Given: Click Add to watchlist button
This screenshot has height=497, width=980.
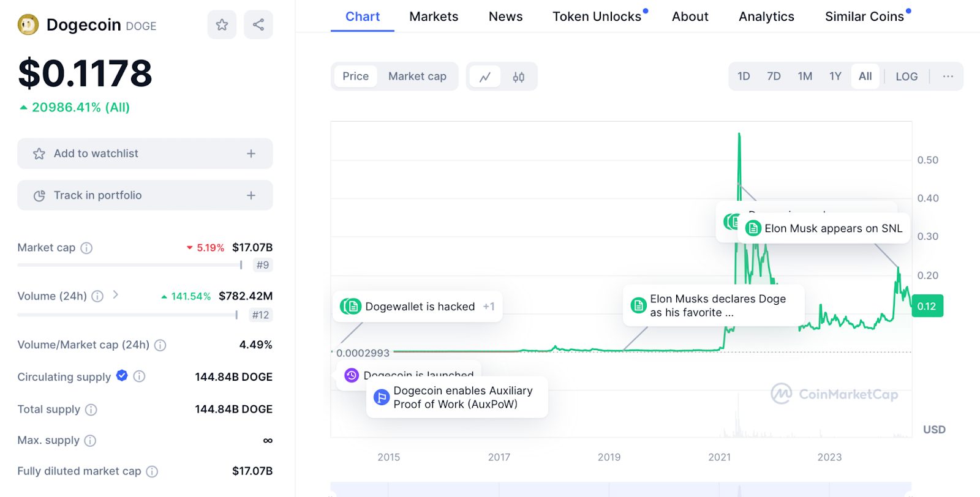Looking at the screenshot, I should (145, 154).
